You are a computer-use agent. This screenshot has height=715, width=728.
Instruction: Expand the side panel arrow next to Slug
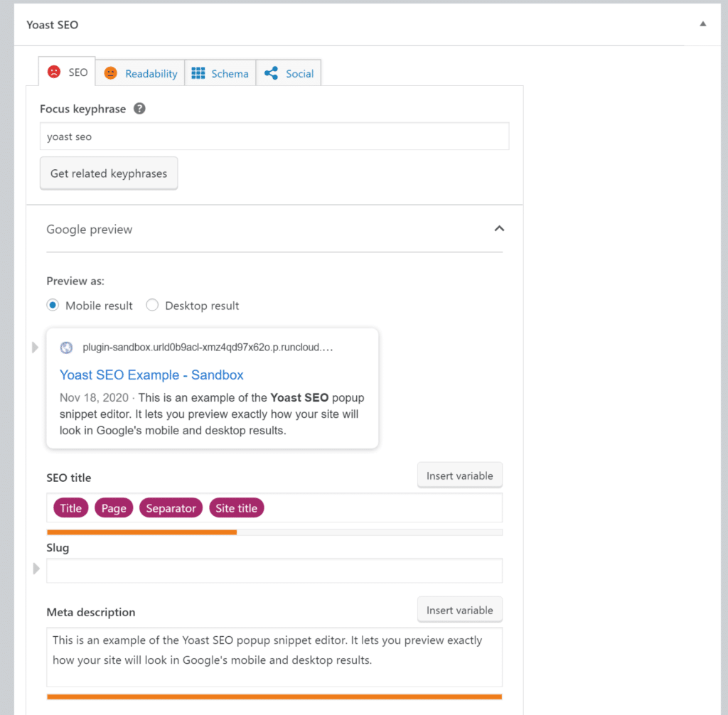click(x=34, y=568)
